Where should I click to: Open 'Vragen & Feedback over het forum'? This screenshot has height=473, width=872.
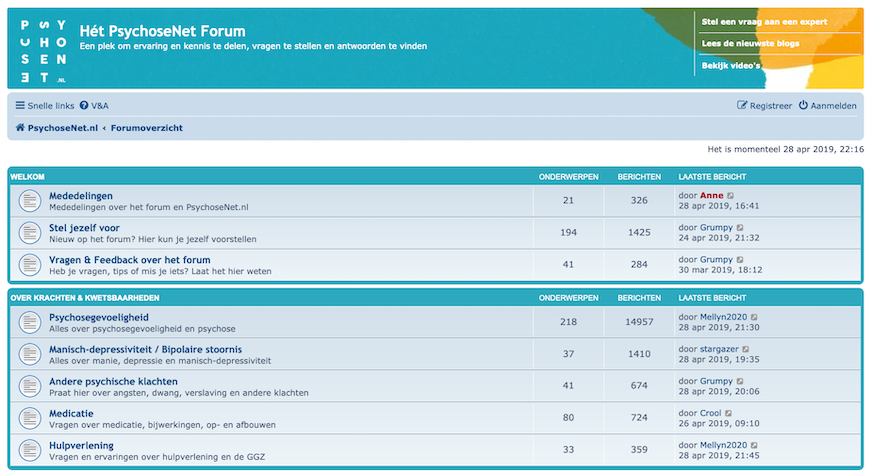click(130, 260)
